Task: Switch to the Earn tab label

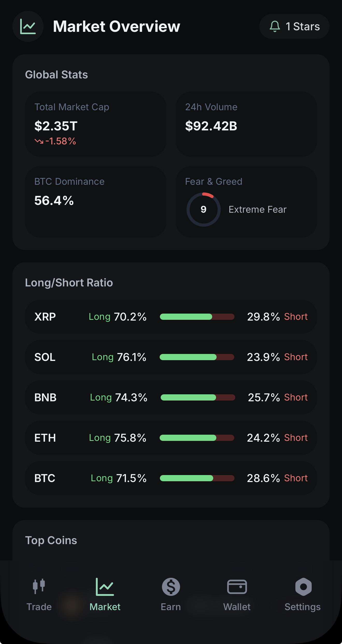Action: (171, 607)
